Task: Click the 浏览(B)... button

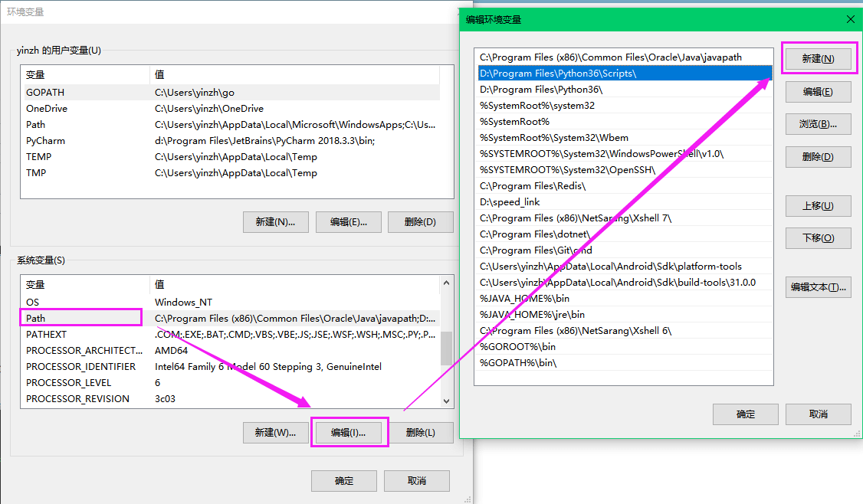Action: point(819,124)
